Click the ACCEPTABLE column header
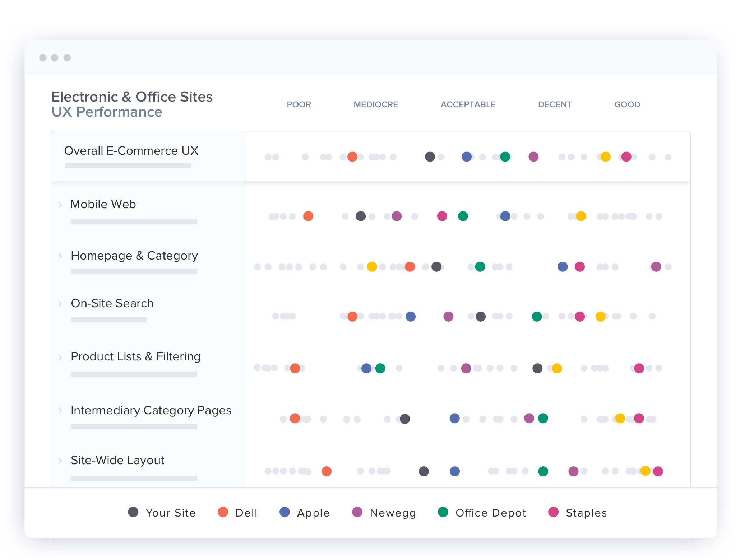Screen dimensions: 740x560 (x=468, y=104)
